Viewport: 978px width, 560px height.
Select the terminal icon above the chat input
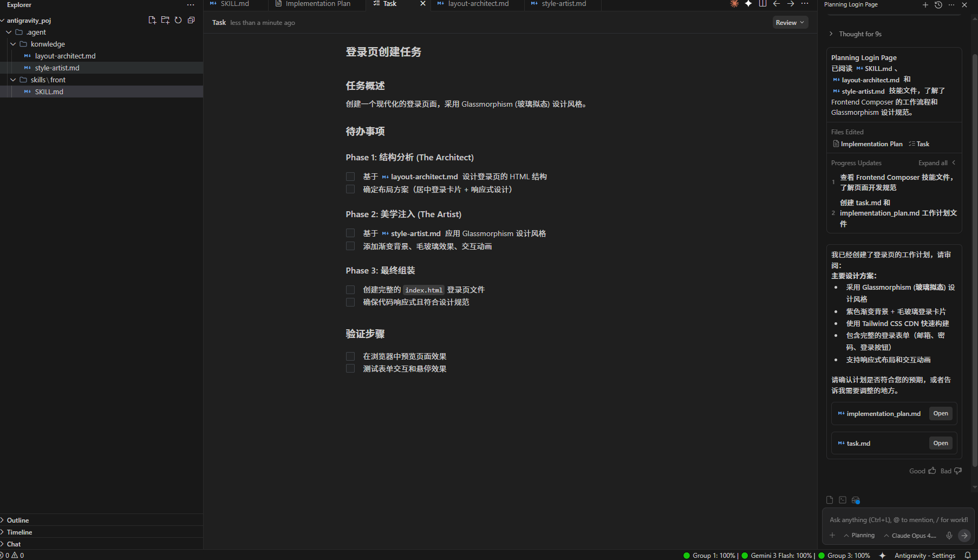pyautogui.click(x=843, y=500)
